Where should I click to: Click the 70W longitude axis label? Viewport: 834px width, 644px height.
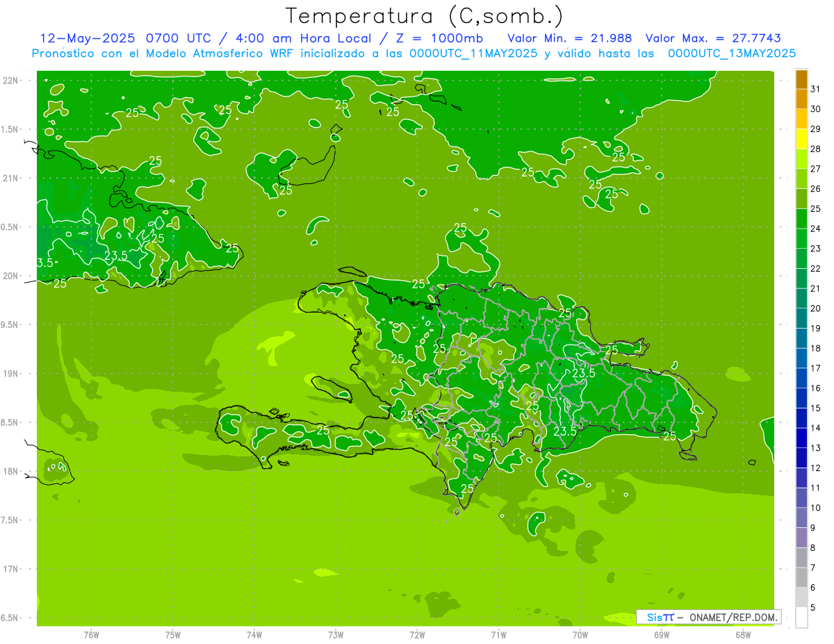pyautogui.click(x=580, y=634)
